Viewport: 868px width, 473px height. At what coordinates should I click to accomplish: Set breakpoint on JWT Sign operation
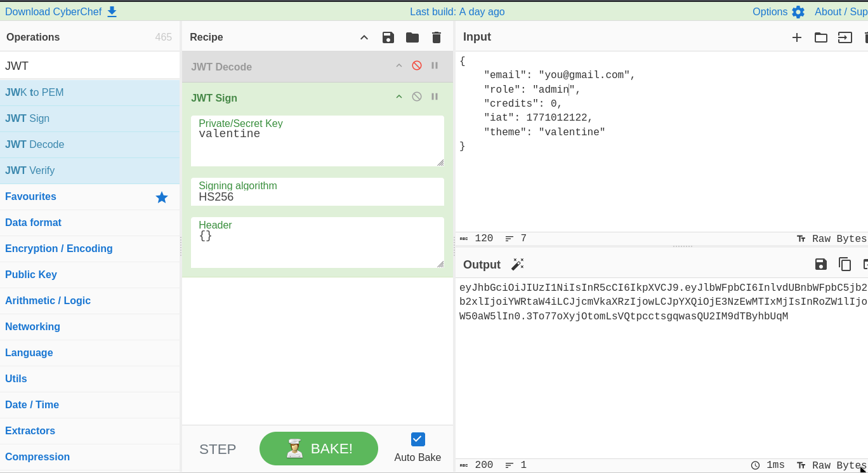click(435, 97)
